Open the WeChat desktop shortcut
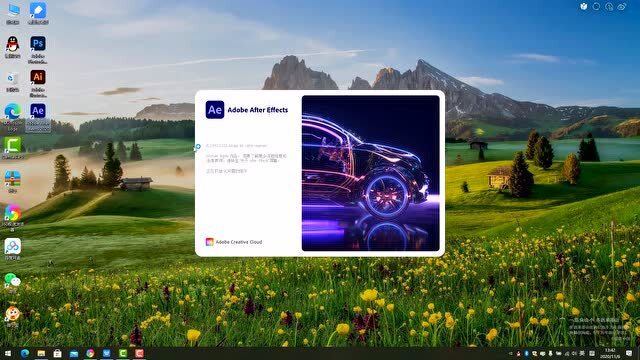 12,282
